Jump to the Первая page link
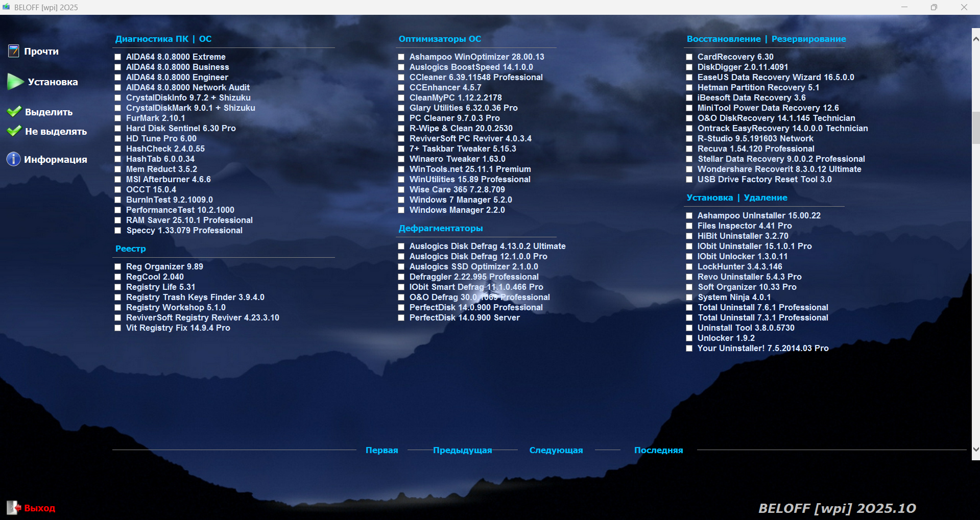 click(381, 450)
